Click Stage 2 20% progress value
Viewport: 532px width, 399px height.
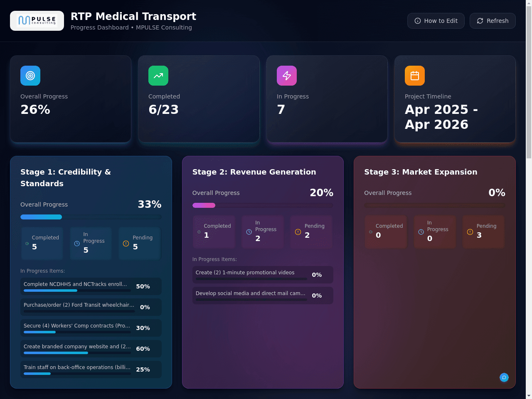click(321, 193)
